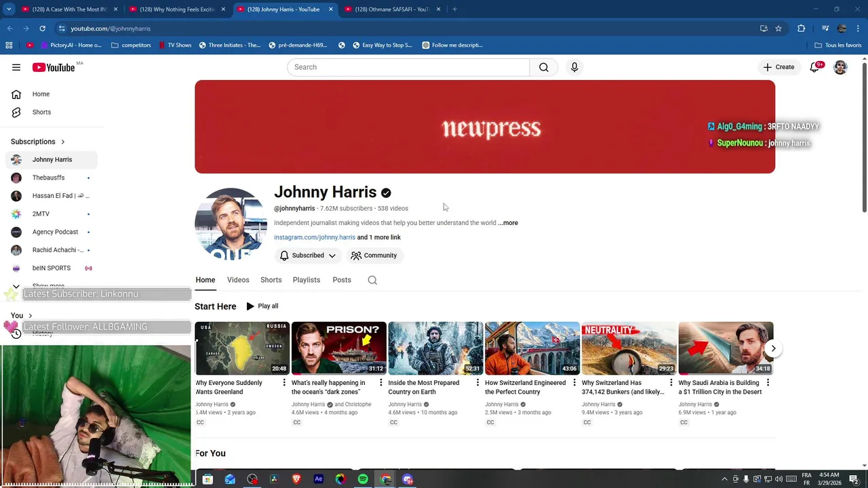
Task: Bookmark this page with the star icon
Action: (778, 28)
